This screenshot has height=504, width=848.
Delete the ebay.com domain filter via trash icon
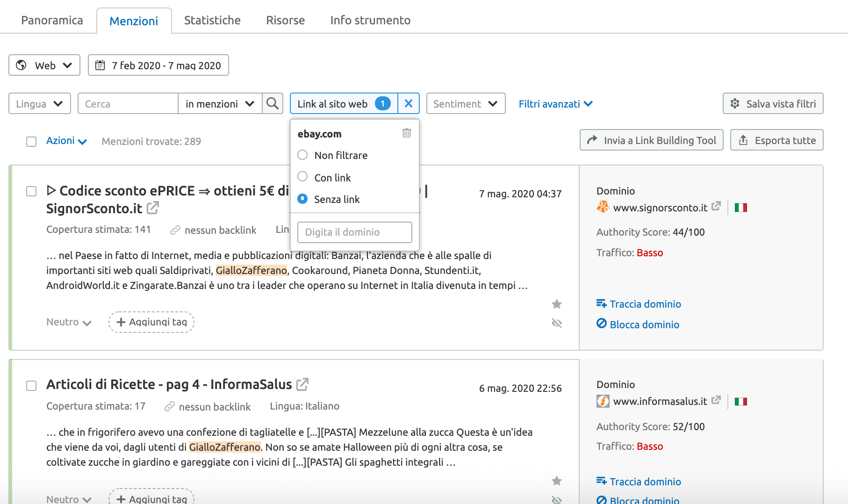point(407,133)
